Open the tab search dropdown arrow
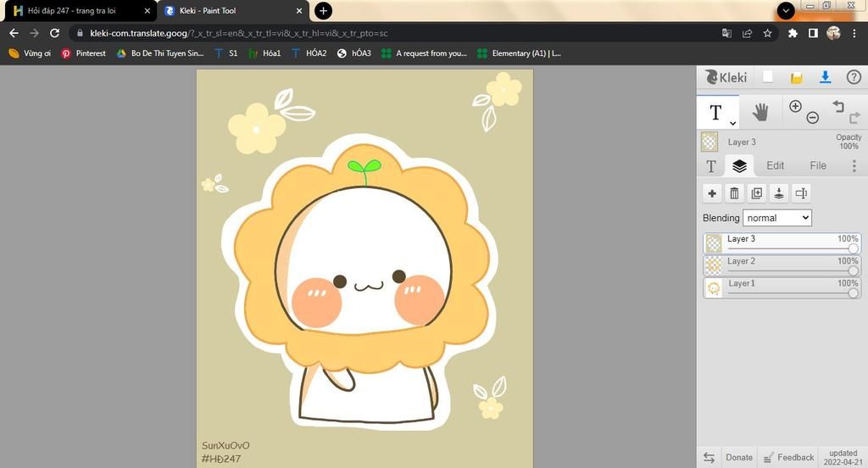Viewport: 868px width, 468px height. [786, 10]
